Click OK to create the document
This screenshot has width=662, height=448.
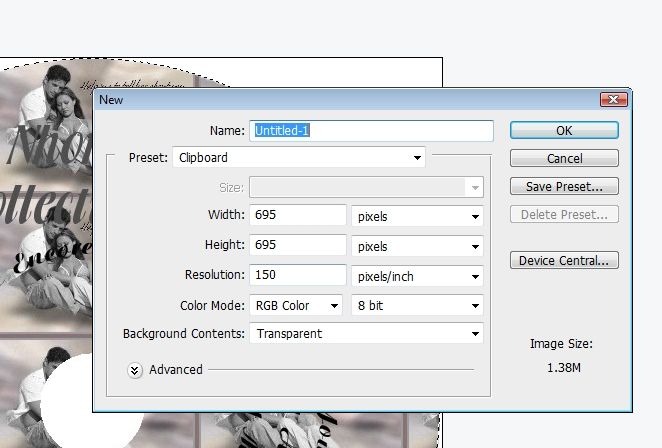564,130
